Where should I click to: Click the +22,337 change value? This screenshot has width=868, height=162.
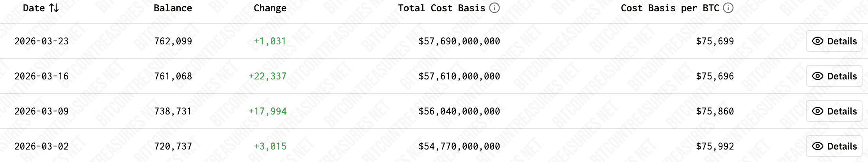(x=267, y=76)
